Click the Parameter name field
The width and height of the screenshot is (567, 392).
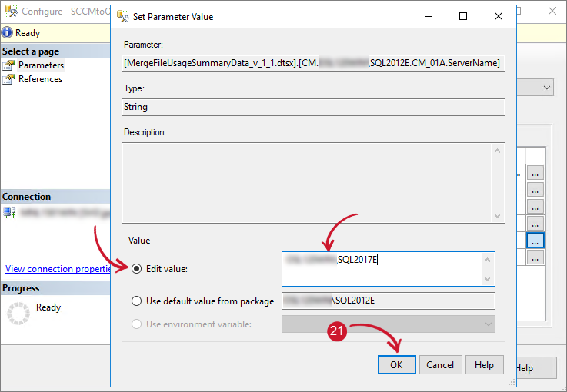(313, 63)
